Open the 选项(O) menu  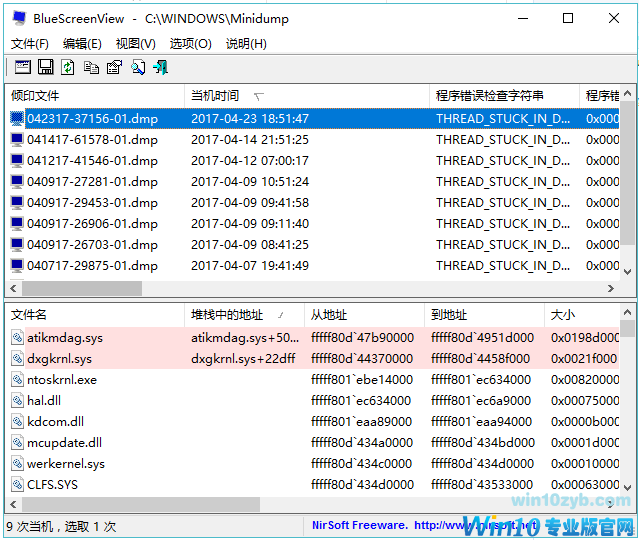(190, 43)
